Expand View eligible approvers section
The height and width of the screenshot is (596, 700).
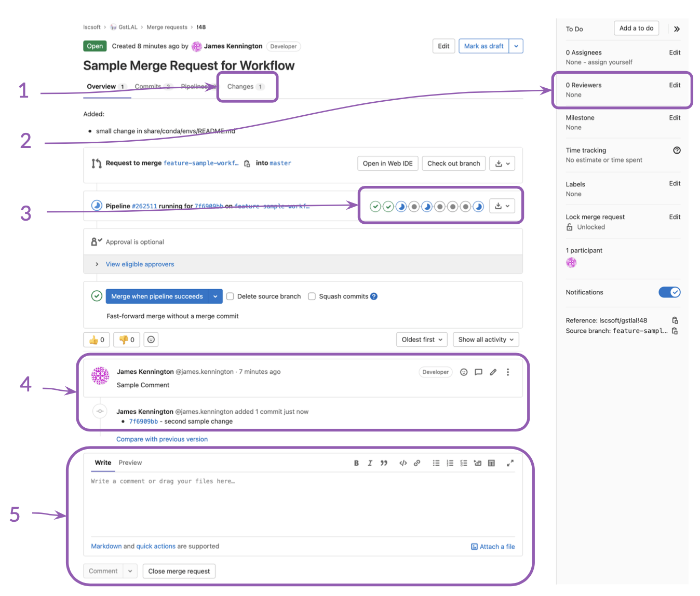(x=140, y=264)
